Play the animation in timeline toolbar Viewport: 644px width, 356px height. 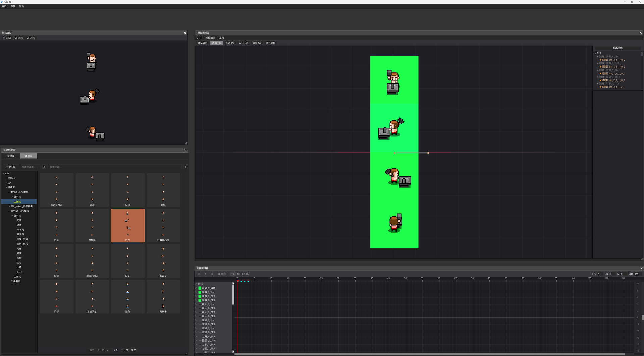coord(205,274)
